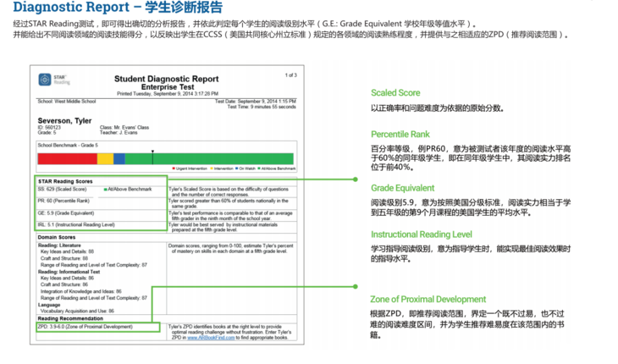Click the 'School Benchmark - Grade 5' label

point(68,146)
